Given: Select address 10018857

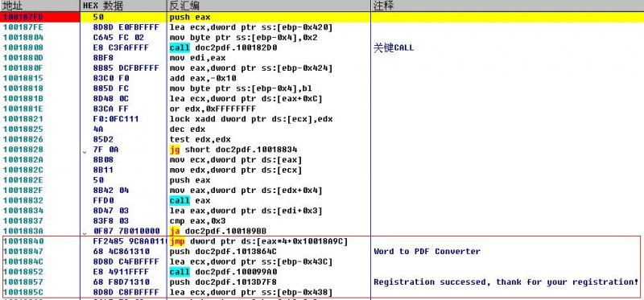Looking at the screenshot, I should [23, 282].
